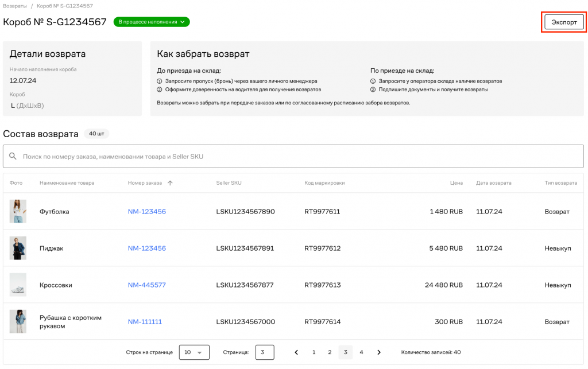Select page 2 in pagination
588x369 pixels.
[330, 352]
